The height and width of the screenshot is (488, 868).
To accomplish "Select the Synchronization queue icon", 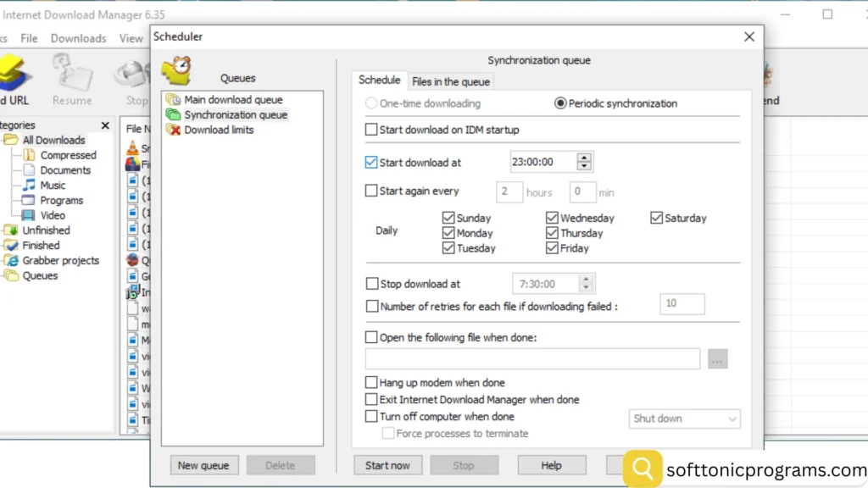I will [173, 115].
